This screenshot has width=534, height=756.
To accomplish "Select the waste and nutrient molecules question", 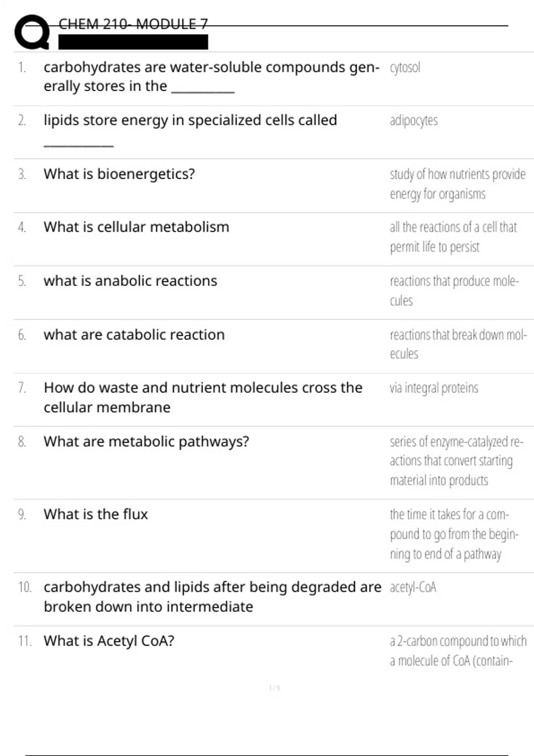I will click(203, 397).
